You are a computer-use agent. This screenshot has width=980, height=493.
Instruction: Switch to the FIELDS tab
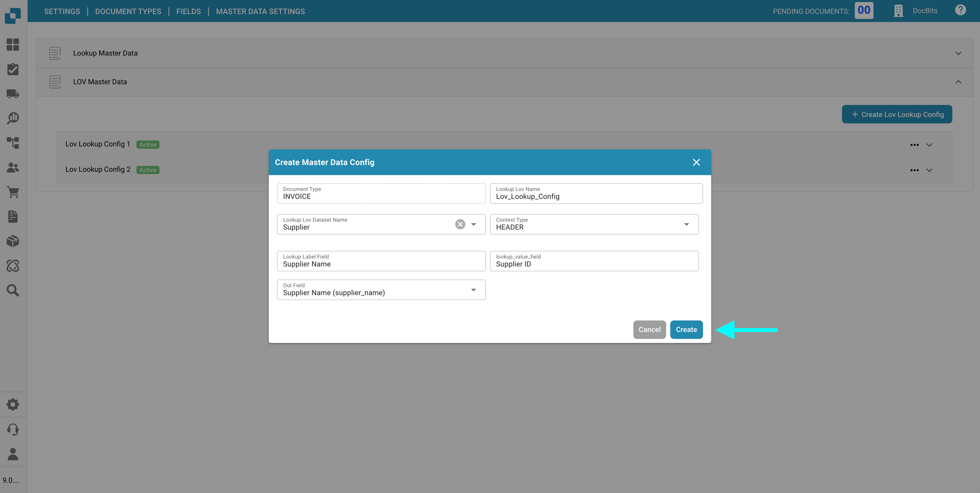(188, 11)
